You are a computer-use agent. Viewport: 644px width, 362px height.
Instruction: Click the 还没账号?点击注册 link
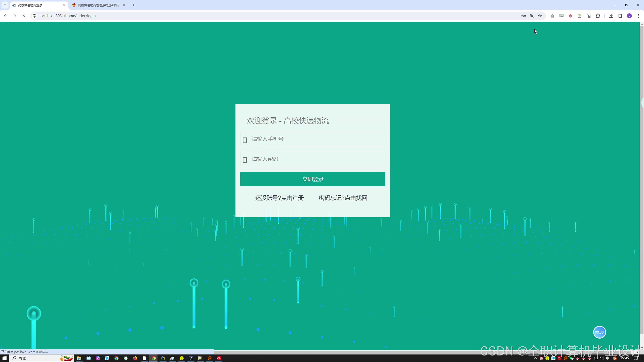tap(279, 198)
